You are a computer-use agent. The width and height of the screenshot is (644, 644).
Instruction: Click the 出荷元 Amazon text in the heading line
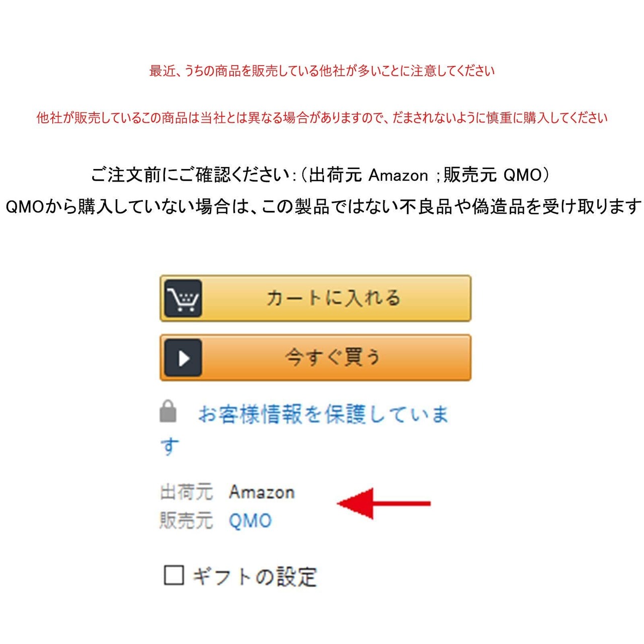368,175
